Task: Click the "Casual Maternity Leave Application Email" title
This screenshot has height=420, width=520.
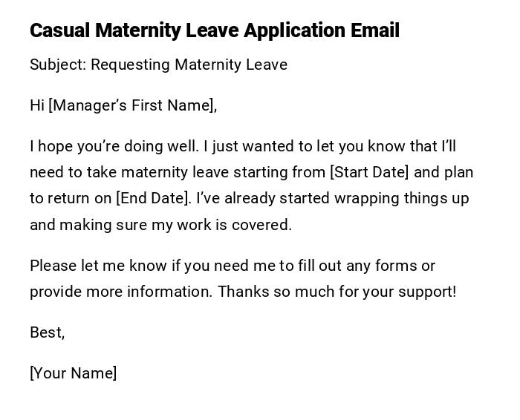Action: [214, 30]
